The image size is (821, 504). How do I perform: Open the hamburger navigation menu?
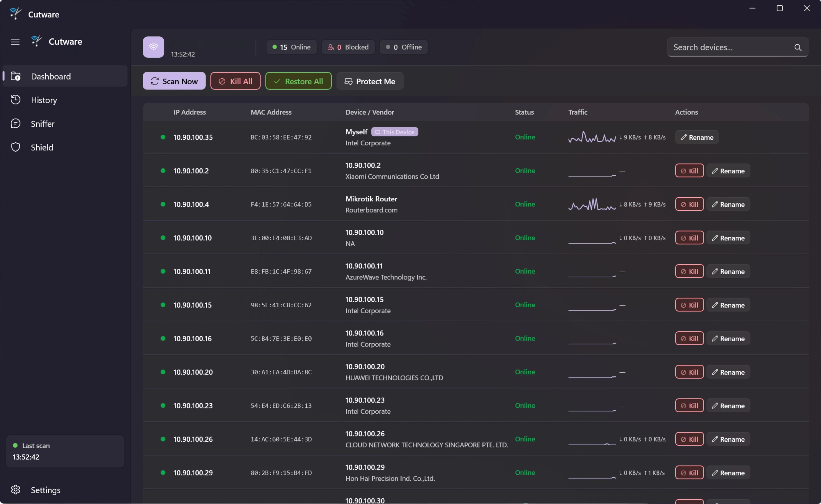click(15, 42)
